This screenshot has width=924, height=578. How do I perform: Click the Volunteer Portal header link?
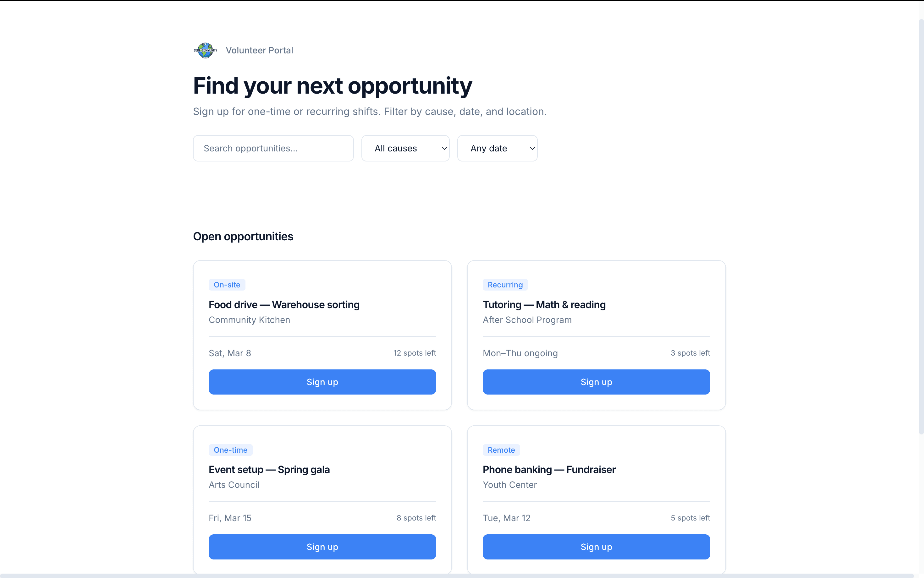[259, 50]
